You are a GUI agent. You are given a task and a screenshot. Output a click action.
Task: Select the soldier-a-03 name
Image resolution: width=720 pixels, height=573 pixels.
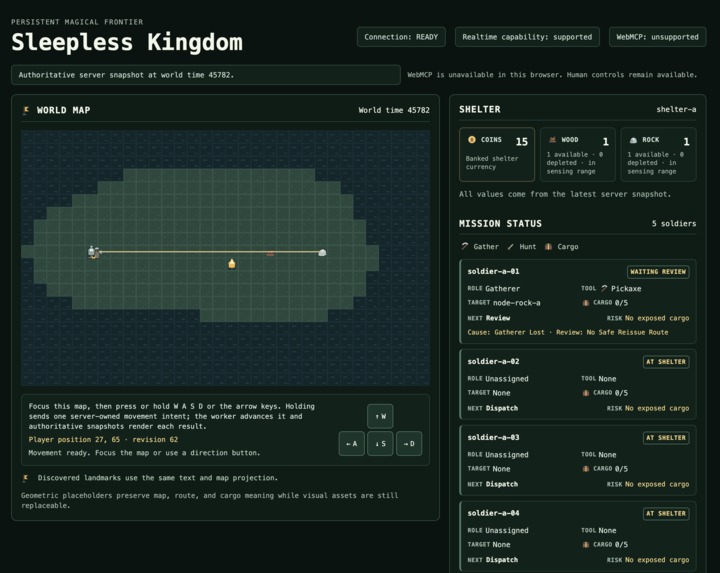(x=493, y=437)
